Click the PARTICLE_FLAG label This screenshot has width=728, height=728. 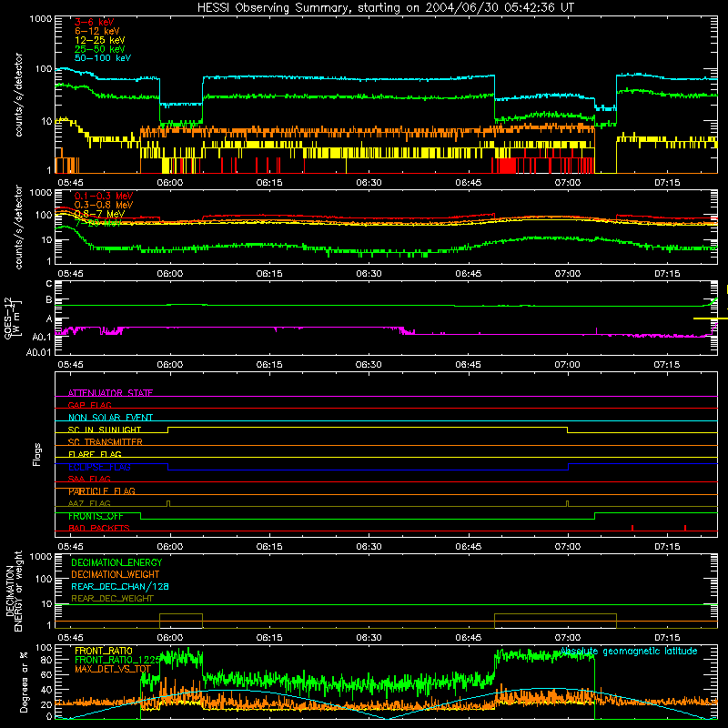coord(102,490)
